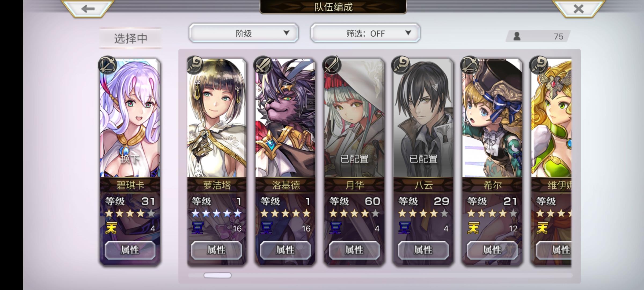
Task: Open the 阶级 sort dropdown
Action: 244,33
